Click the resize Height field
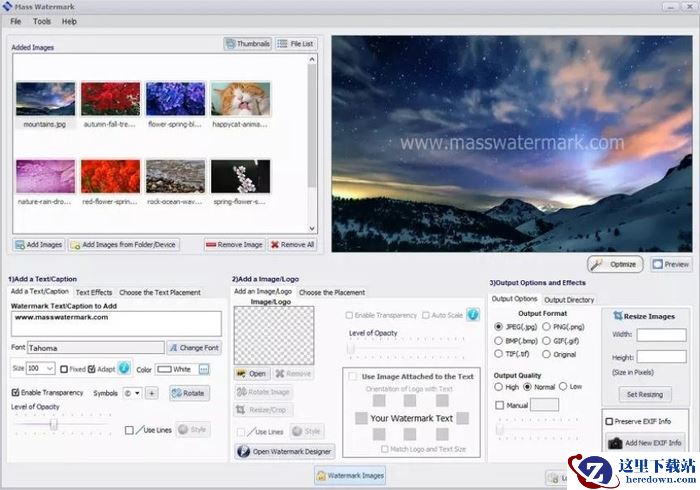The width and height of the screenshot is (700, 490). 661,357
